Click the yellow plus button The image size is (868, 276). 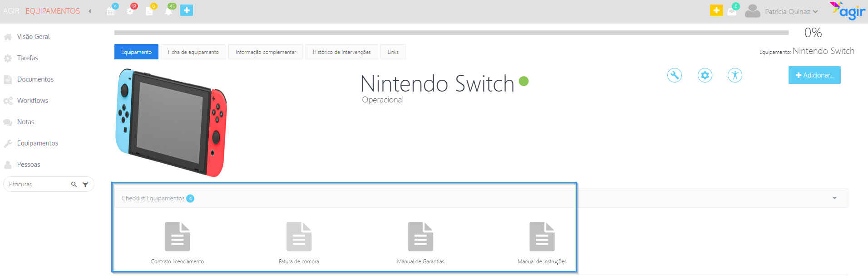[x=716, y=10]
